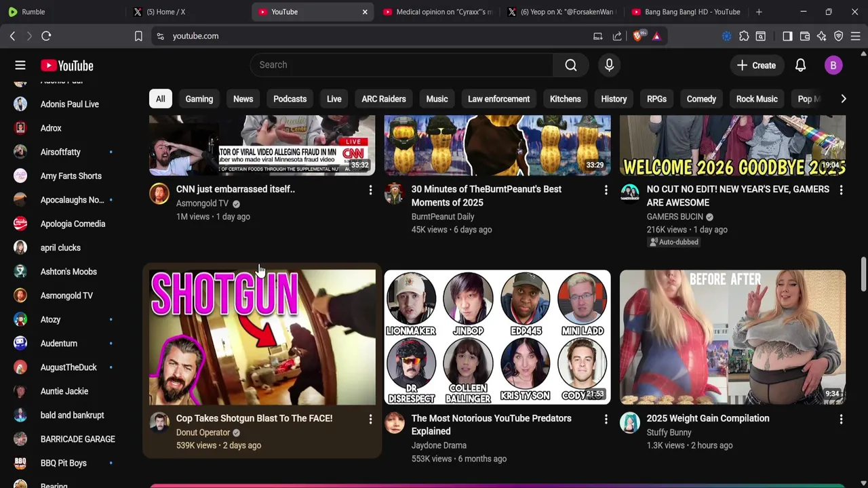This screenshot has width=868, height=488.
Task: Select the Podcasts filter chip
Action: click(290, 99)
